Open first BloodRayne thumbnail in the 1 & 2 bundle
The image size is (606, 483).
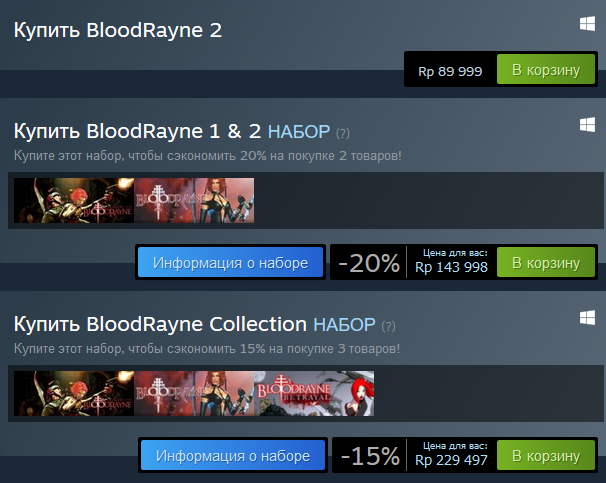coord(74,200)
